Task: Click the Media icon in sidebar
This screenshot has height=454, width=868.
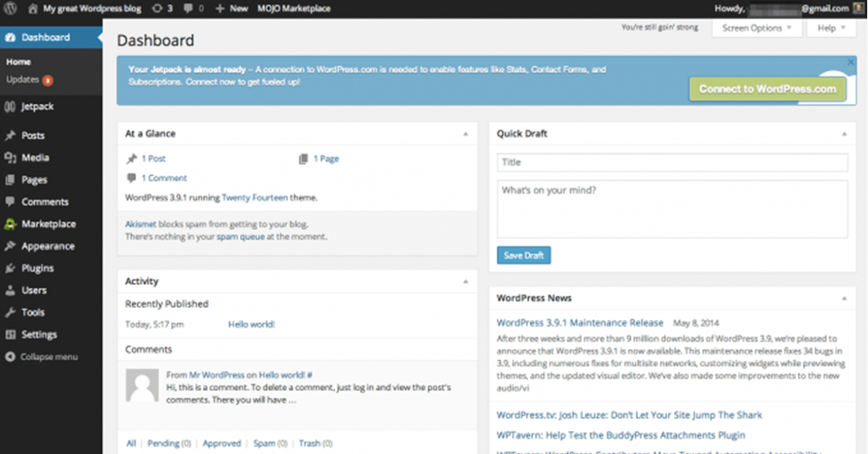Action: pos(10,158)
